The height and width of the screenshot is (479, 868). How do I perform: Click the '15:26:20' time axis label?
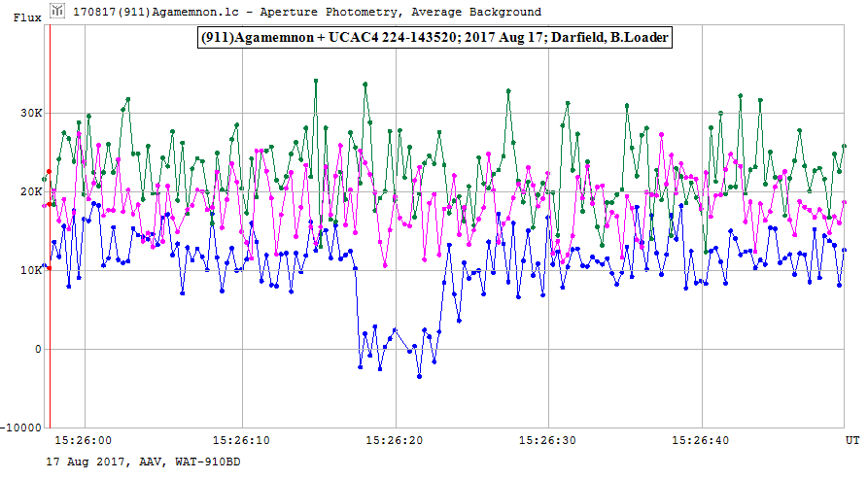click(394, 441)
